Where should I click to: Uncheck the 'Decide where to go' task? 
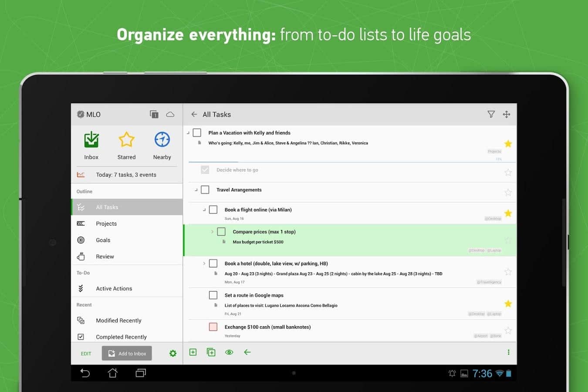click(x=205, y=170)
